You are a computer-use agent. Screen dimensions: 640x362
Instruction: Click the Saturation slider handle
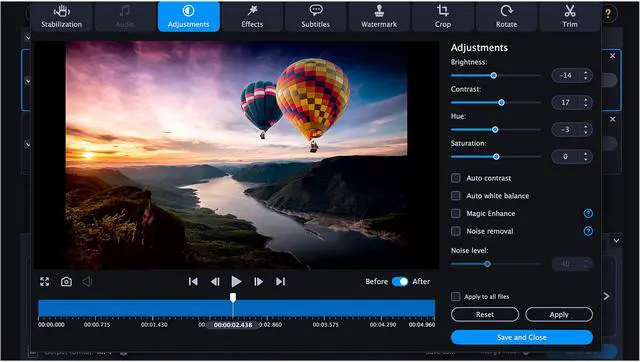[x=496, y=157]
